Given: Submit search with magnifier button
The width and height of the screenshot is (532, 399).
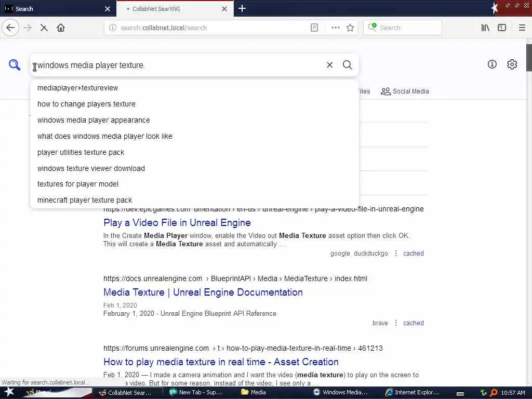Looking at the screenshot, I should [347, 65].
